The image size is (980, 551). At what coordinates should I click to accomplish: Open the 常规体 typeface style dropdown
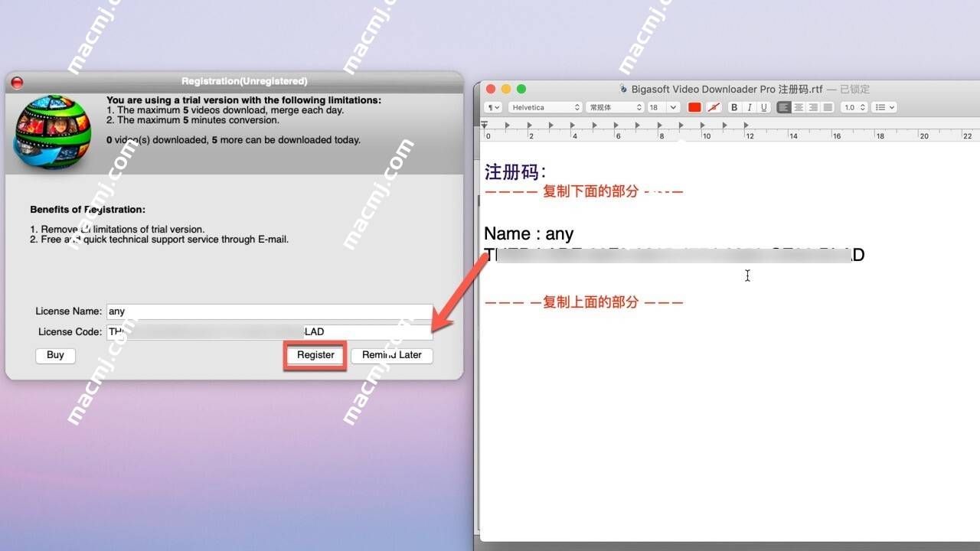pos(615,107)
